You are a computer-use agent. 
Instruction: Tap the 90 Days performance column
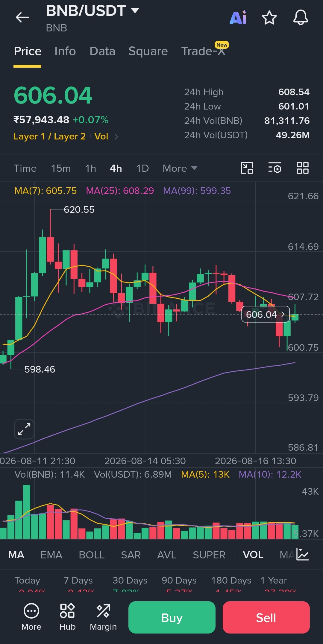[x=179, y=584]
